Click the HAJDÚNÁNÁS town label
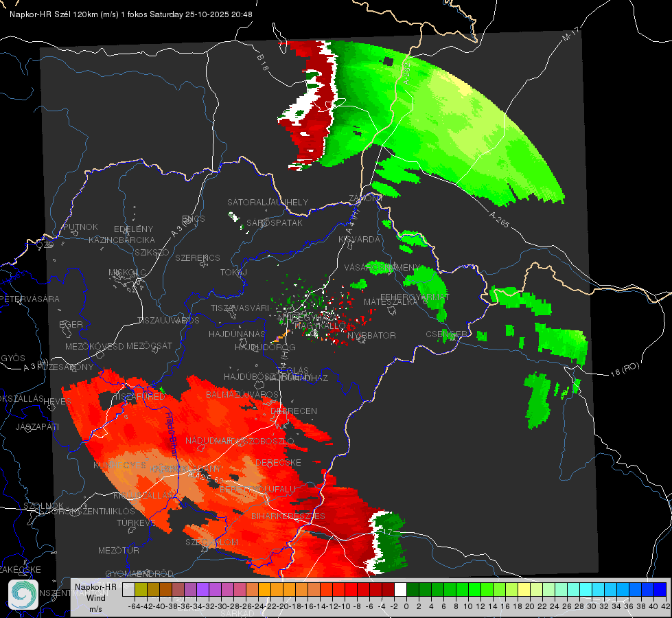 pyautogui.click(x=237, y=334)
